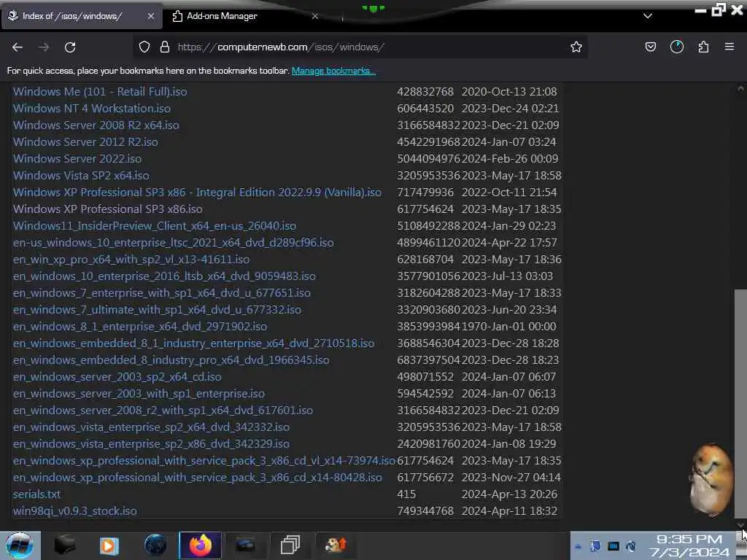Open the Pocket save icon
The image size is (747, 560).
650,47
